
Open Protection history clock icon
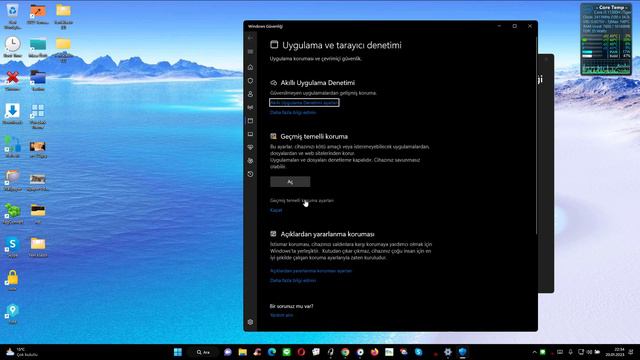point(251,174)
